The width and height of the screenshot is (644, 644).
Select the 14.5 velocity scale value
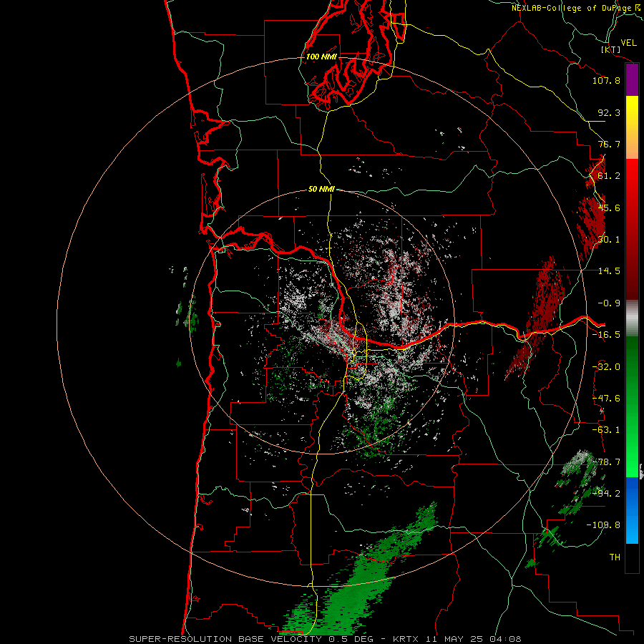[x=609, y=271]
